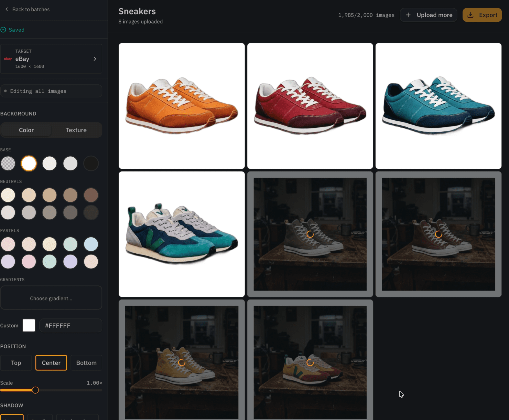
Task: Click the plus icon in Upload more
Action: pos(408,15)
